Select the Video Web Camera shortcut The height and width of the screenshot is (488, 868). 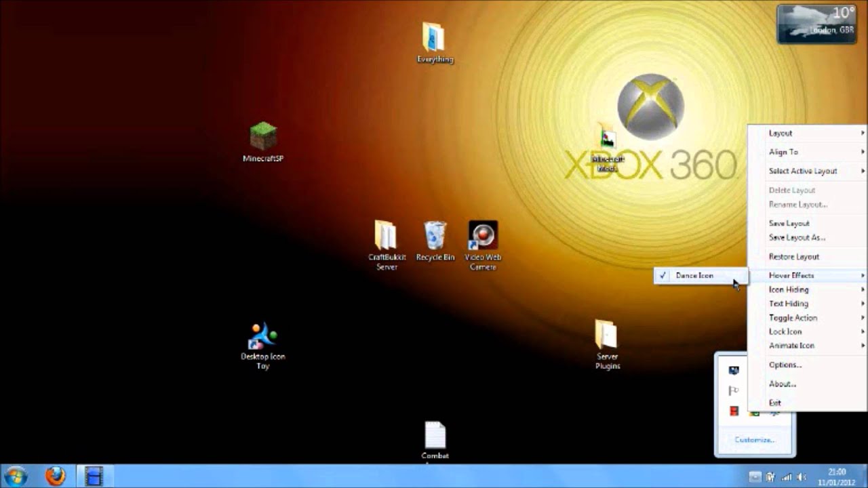tap(483, 245)
